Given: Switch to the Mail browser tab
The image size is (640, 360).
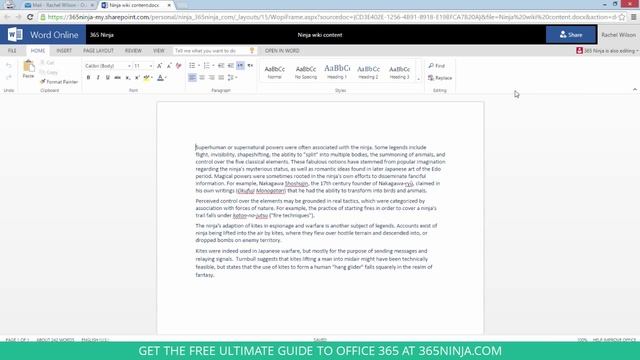Looking at the screenshot, I should click(59, 5).
